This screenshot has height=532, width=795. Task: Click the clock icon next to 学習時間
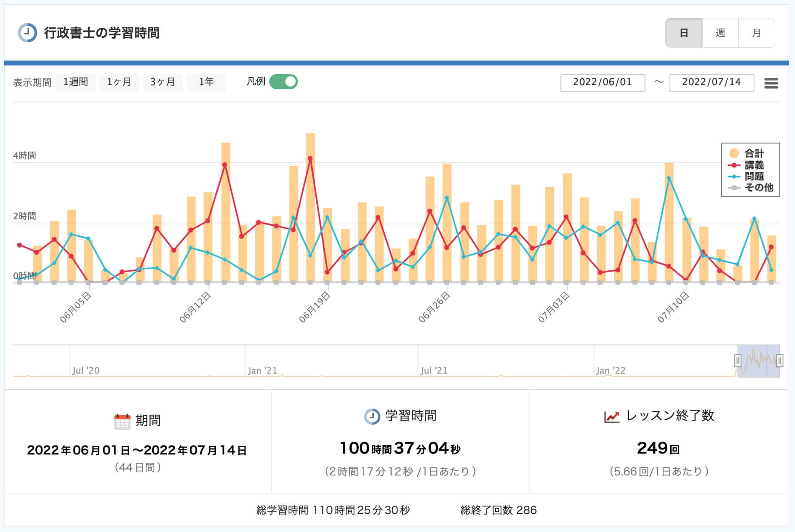click(x=372, y=416)
